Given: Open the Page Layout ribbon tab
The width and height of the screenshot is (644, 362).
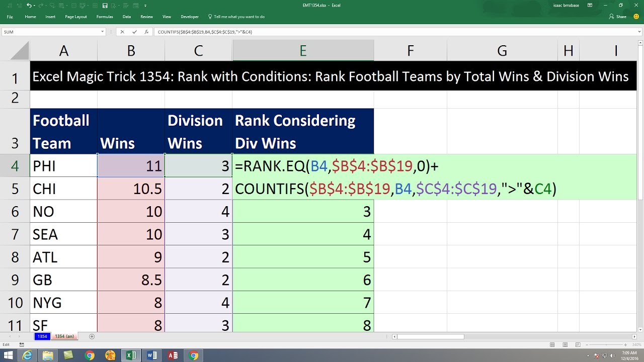Looking at the screenshot, I should coord(76,17).
